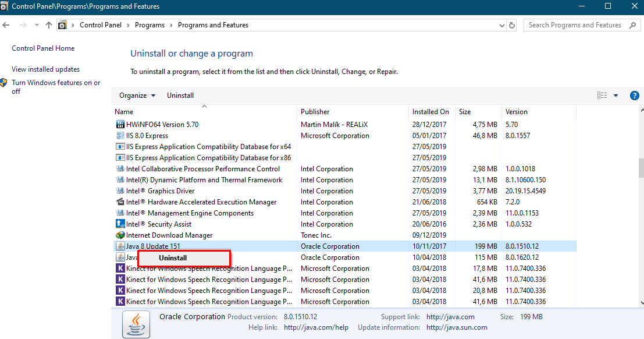The height and width of the screenshot is (339, 644).
Task: Select the Kinect row with size 17,8 MB
Action: point(344,269)
